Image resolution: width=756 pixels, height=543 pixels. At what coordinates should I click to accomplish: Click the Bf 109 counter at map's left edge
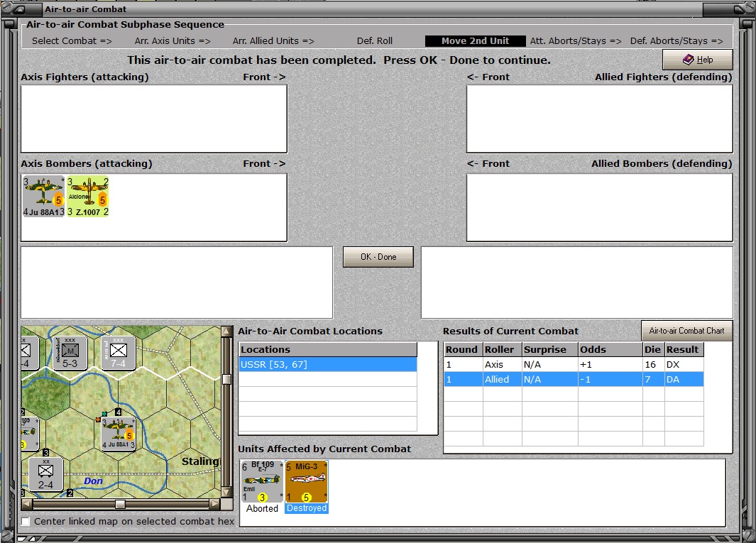tap(29, 434)
